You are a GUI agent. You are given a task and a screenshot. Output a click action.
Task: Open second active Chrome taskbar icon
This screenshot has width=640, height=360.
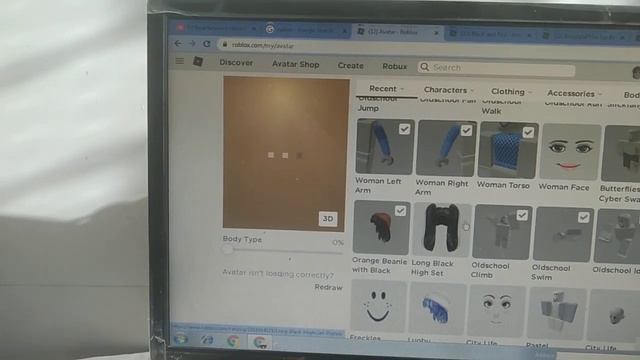tap(260, 342)
